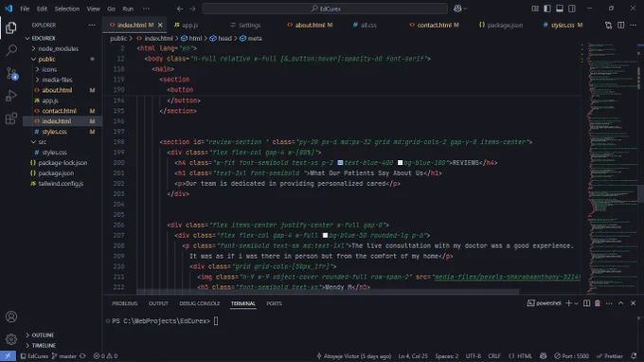Switch to the app.js editor tab
This screenshot has height=362, width=644.
pyautogui.click(x=189, y=25)
